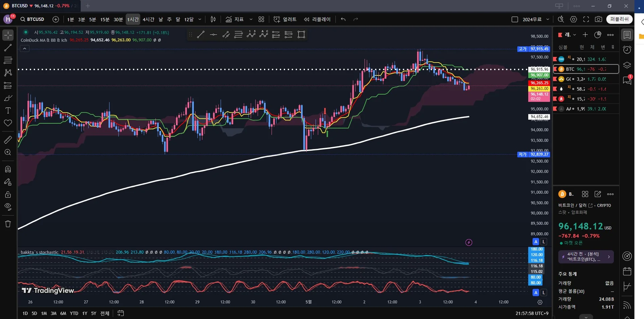
Task: Remove drawings with the trash icon
Action: point(8,224)
